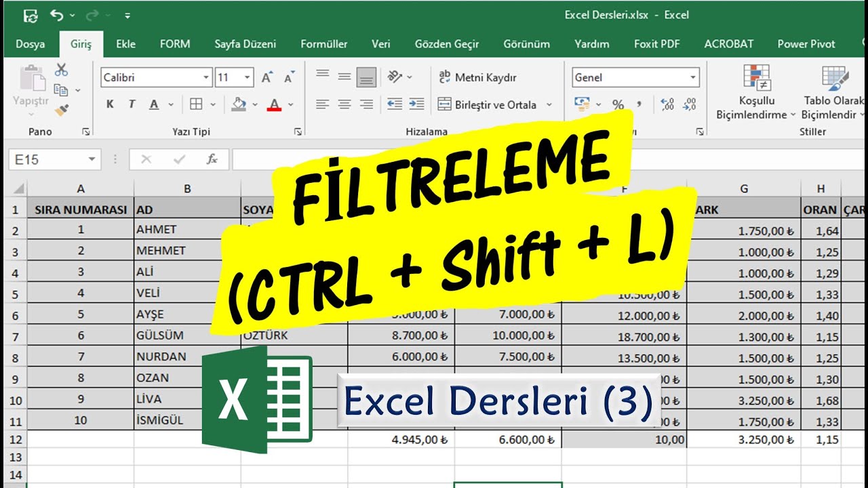Click the Format Painter brush icon
The height and width of the screenshot is (488, 868).
tap(62, 109)
